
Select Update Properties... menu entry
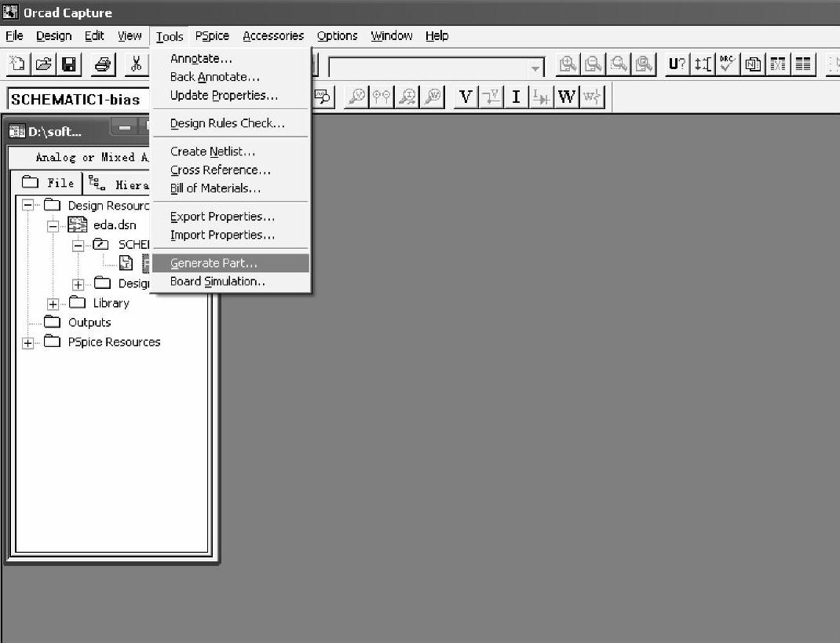coord(231,95)
